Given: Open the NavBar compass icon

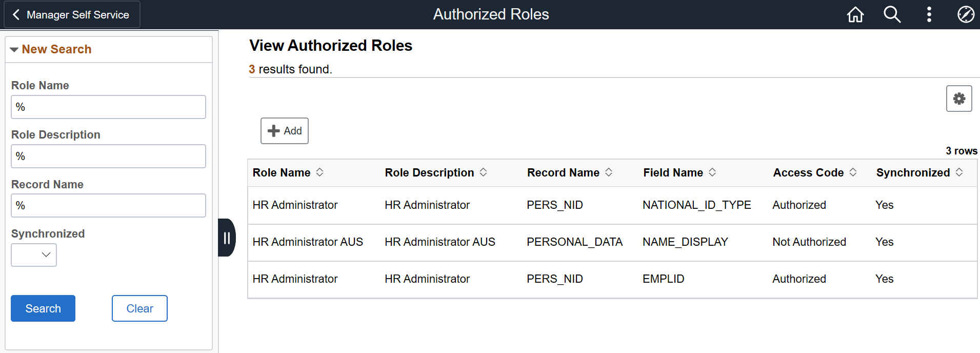Looking at the screenshot, I should [966, 14].
